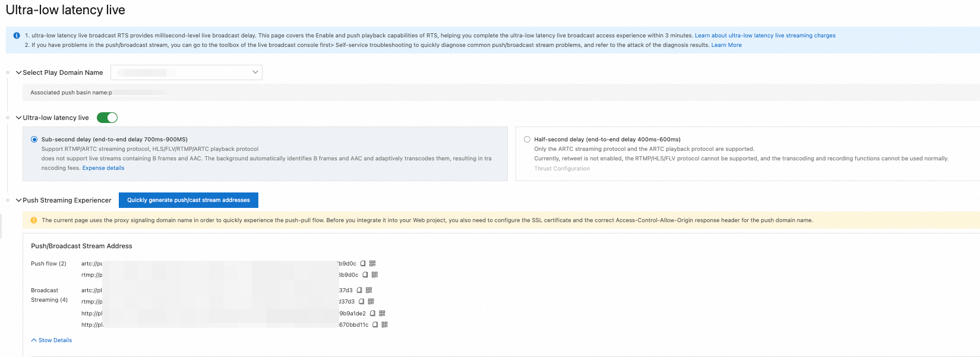
Task: Select Sub-second delay radio option
Action: [34, 140]
